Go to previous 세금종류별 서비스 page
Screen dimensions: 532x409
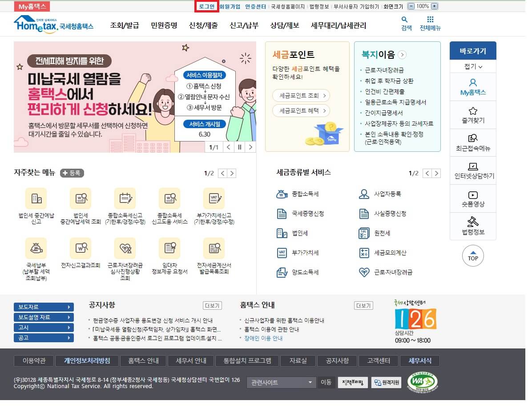pyautogui.click(x=427, y=174)
